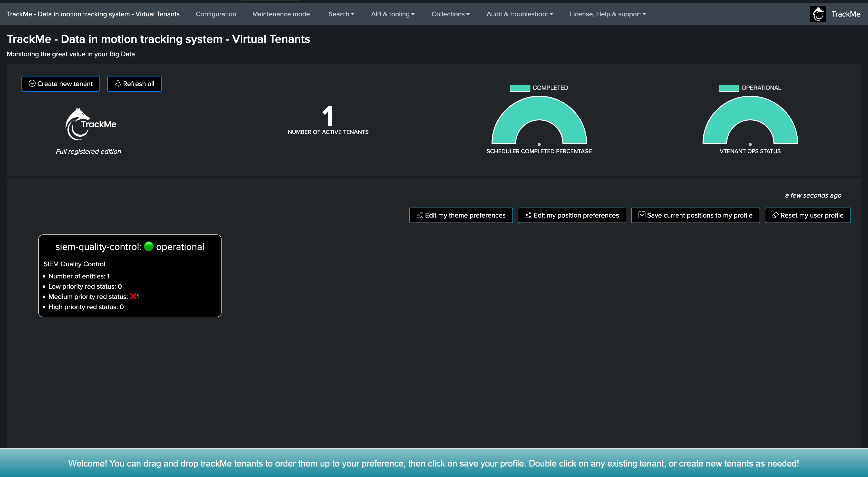Click the red X medium priority icon

[133, 296]
